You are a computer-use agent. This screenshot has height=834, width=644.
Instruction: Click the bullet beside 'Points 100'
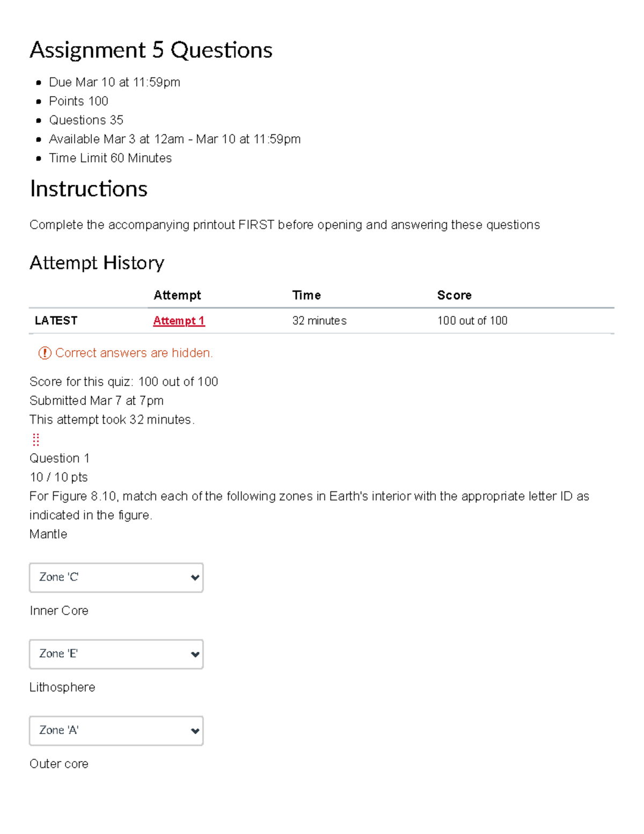pyautogui.click(x=38, y=102)
